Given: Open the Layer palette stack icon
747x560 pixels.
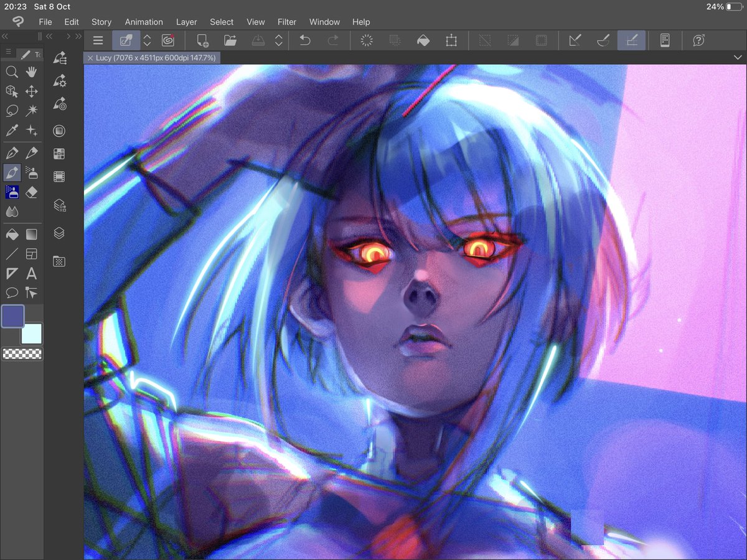Looking at the screenshot, I should click(x=59, y=233).
